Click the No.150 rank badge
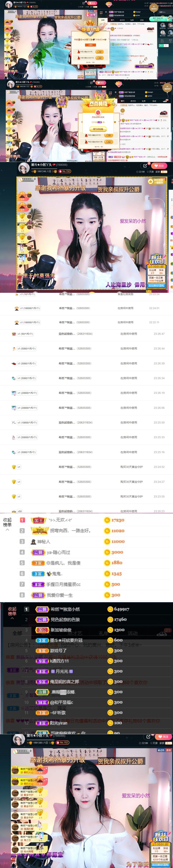This screenshot has height=868, width=173. [x=64, y=171]
